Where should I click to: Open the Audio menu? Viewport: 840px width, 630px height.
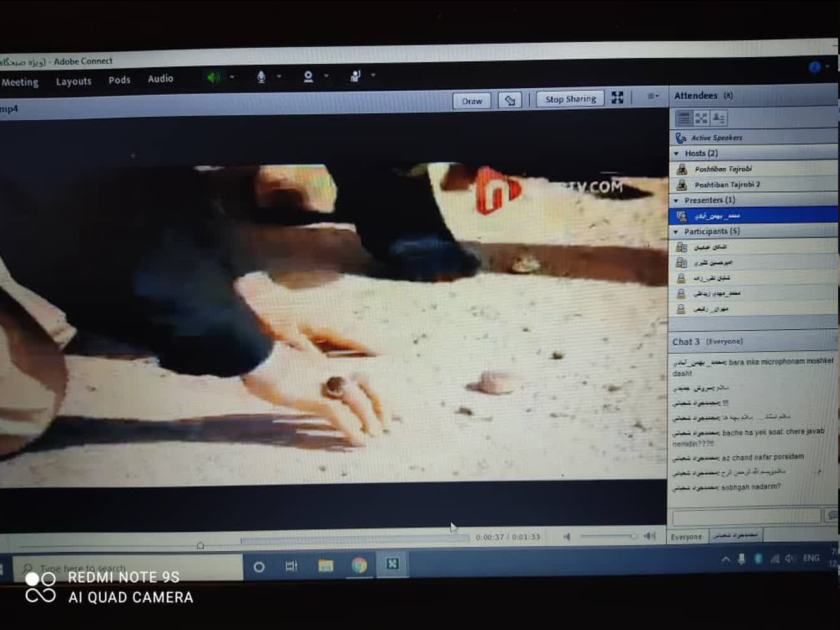click(x=160, y=79)
